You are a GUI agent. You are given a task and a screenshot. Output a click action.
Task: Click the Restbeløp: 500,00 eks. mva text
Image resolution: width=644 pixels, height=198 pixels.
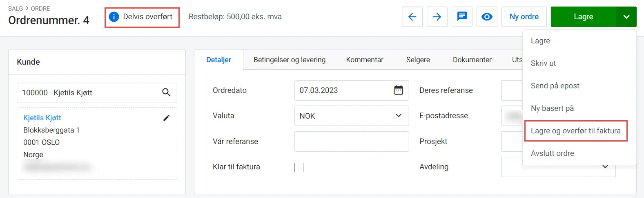235,17
